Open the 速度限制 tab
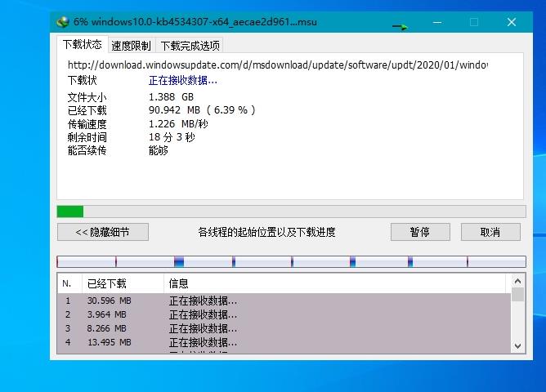Image resolution: width=546 pixels, height=392 pixels. [132, 46]
